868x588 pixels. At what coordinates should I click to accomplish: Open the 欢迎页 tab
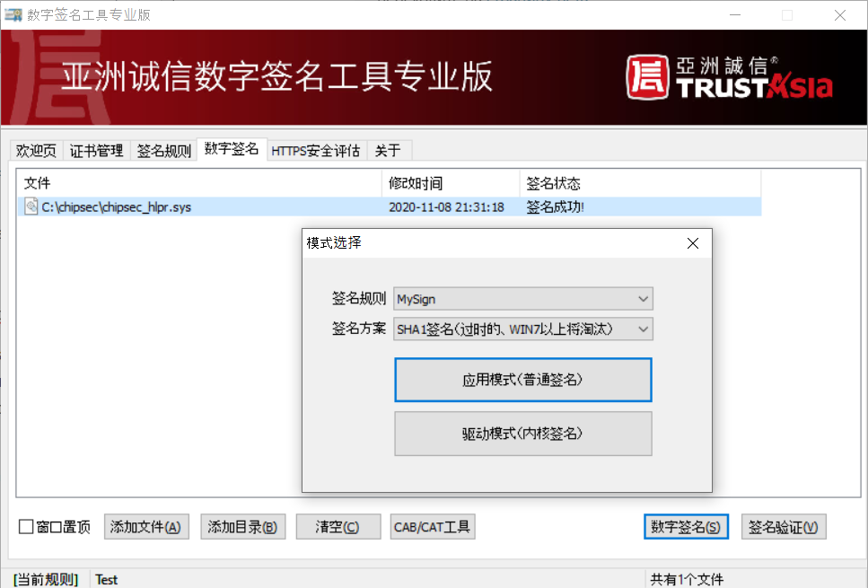click(x=36, y=151)
